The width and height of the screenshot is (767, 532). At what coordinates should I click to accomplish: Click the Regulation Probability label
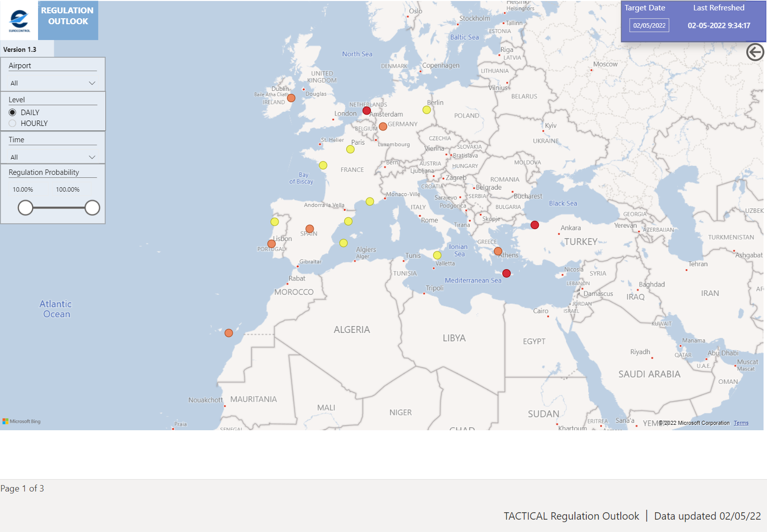click(44, 172)
